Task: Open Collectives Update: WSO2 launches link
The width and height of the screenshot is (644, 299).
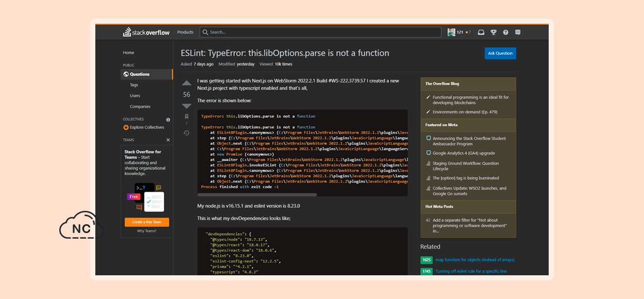Action: (x=469, y=191)
